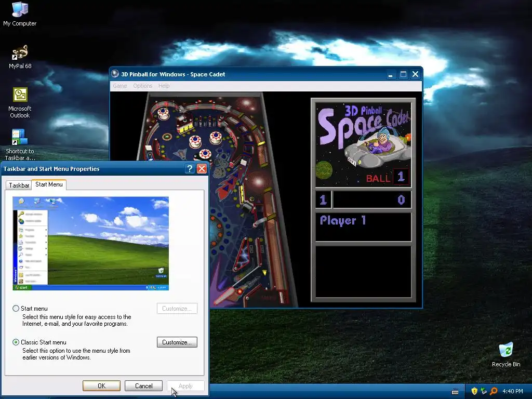This screenshot has height=399, width=532.
Task: Click the score value 0 in Pinball
Action: pyautogui.click(x=401, y=199)
